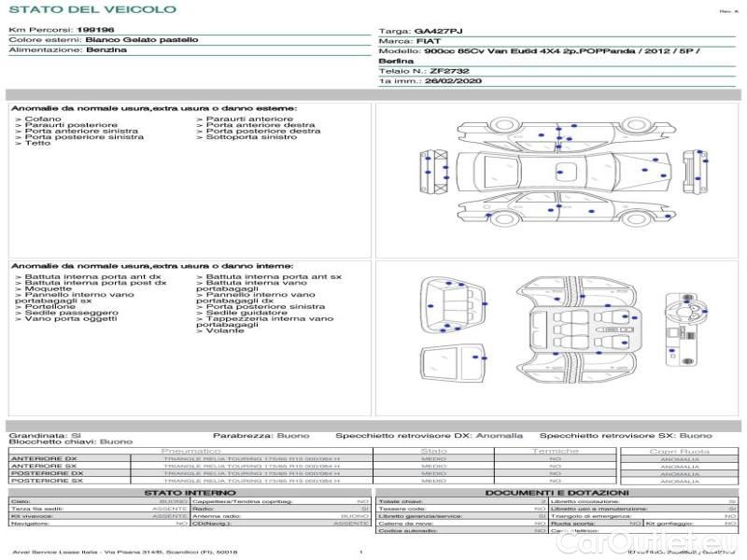
Task: Click the open trunk interior diagram
Action: 453,305
